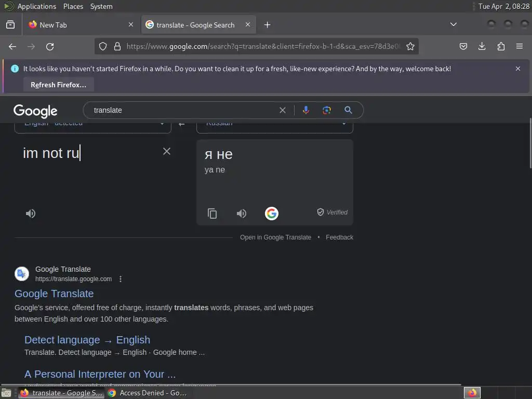Swap the translation languages
532x399 pixels.
pyautogui.click(x=181, y=125)
